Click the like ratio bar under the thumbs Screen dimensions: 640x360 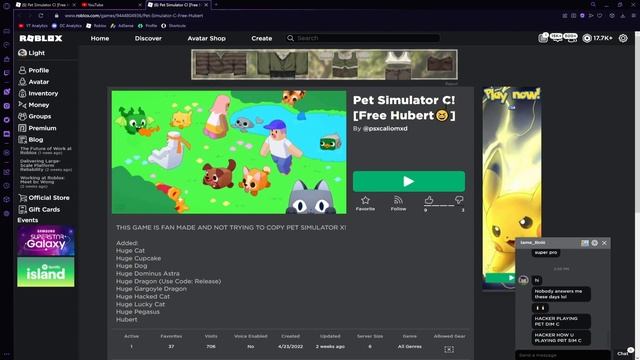[444, 206]
